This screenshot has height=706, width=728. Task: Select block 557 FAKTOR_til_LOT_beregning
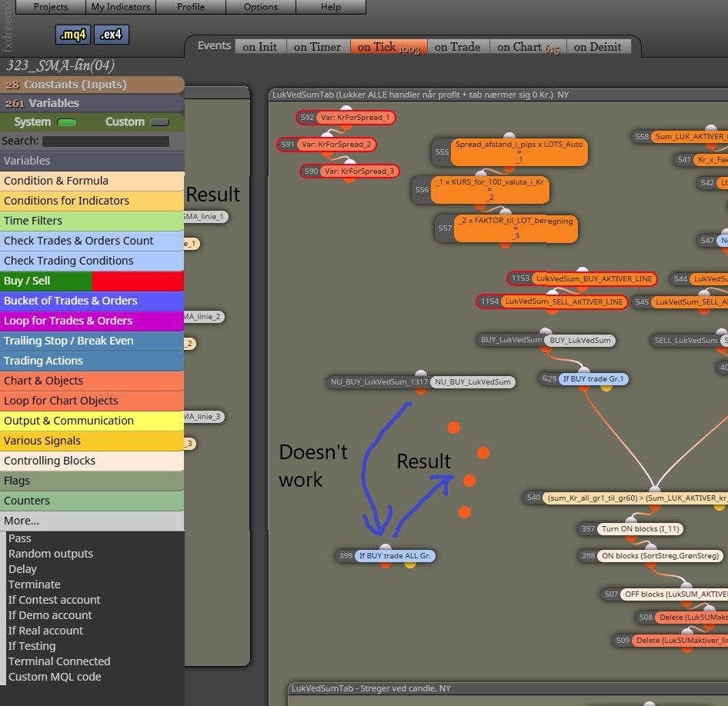point(506,228)
